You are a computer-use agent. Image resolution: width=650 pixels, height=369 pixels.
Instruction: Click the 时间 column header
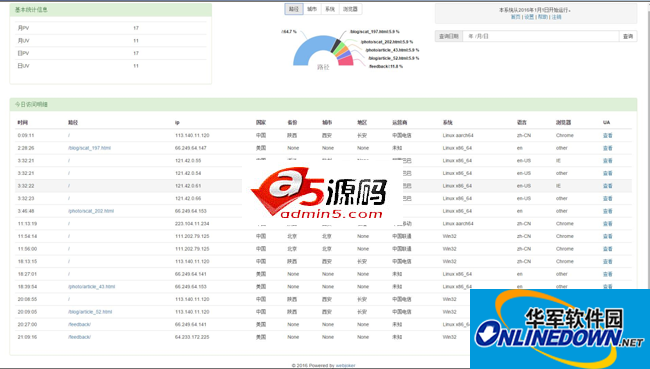point(23,122)
